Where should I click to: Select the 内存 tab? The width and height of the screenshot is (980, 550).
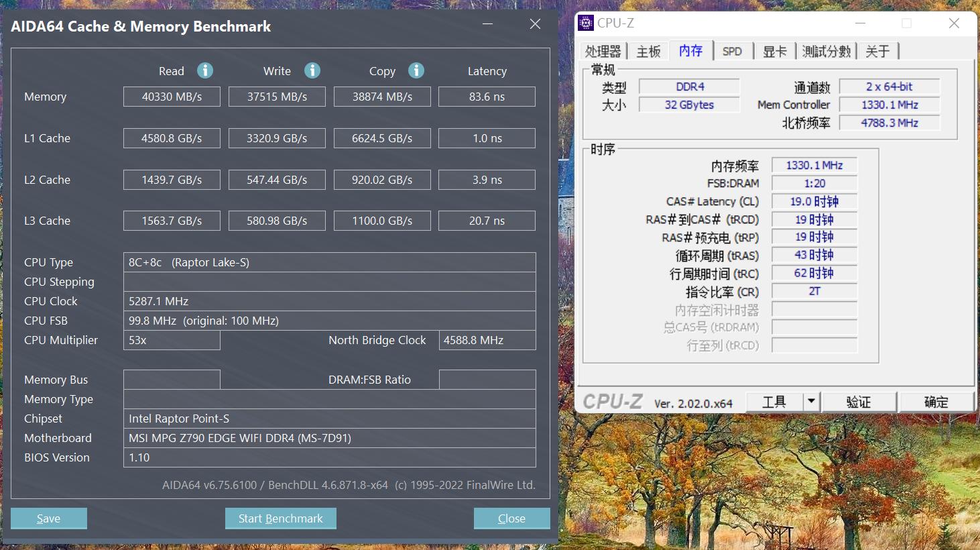point(691,50)
